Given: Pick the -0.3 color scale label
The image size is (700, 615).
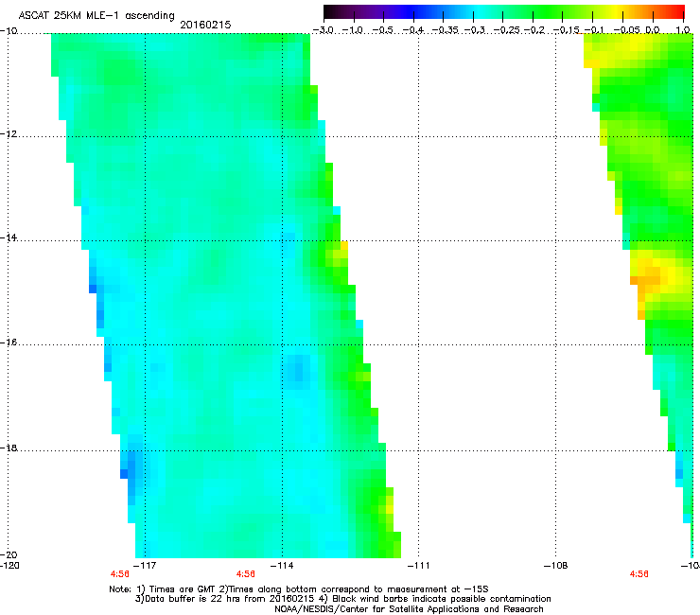Looking at the screenshot, I should 474,30.
